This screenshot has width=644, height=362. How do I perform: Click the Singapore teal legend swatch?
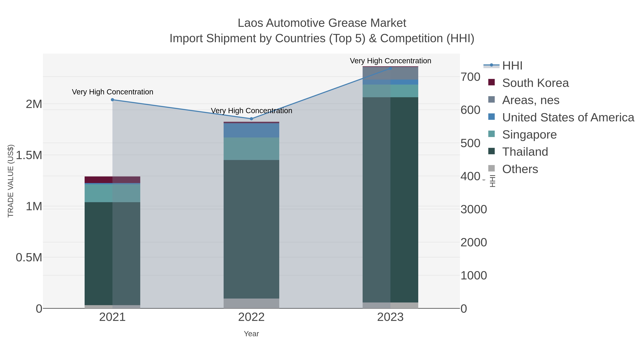click(492, 134)
